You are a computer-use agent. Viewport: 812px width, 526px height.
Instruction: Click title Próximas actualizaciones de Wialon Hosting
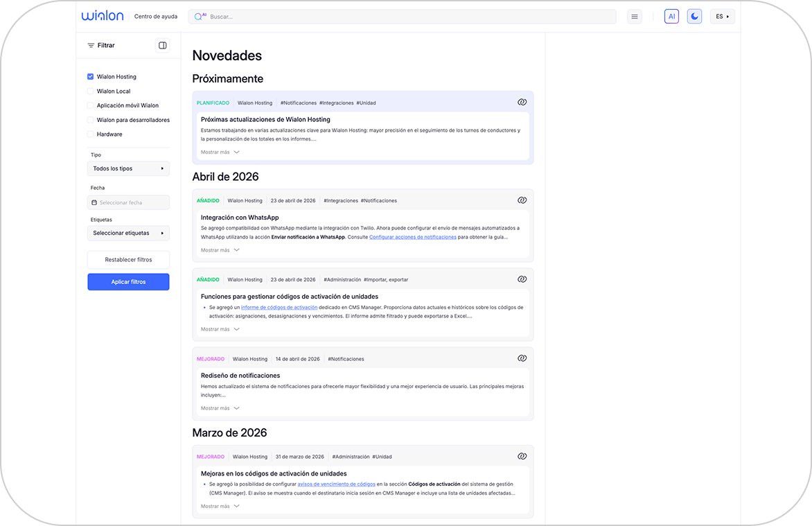point(265,120)
